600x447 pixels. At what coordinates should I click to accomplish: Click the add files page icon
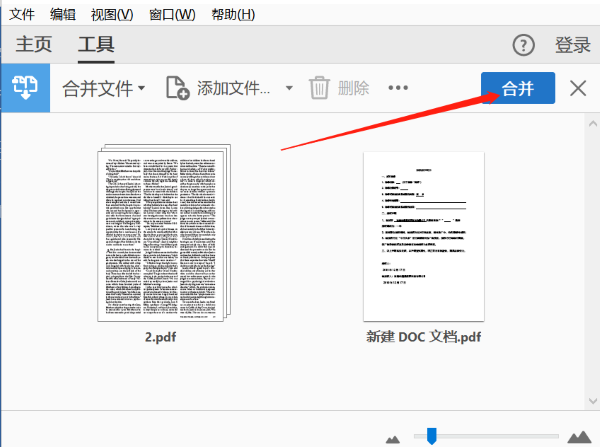(x=177, y=88)
